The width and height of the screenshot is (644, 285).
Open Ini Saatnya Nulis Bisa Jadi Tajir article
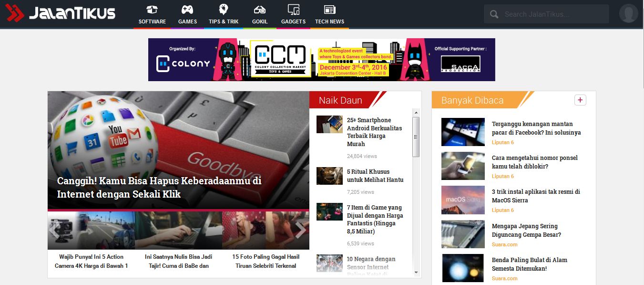click(178, 261)
